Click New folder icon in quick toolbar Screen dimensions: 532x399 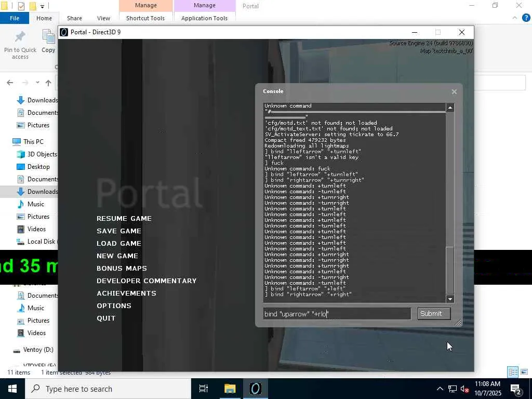33,6
